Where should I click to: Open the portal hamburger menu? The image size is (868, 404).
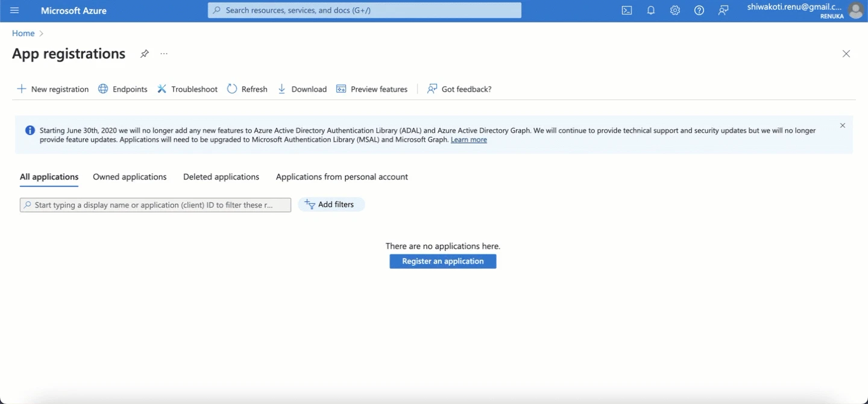(14, 10)
